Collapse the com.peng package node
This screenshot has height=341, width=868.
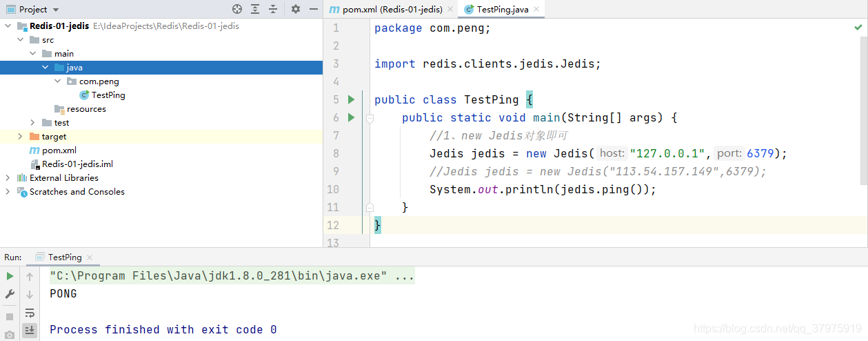57,81
